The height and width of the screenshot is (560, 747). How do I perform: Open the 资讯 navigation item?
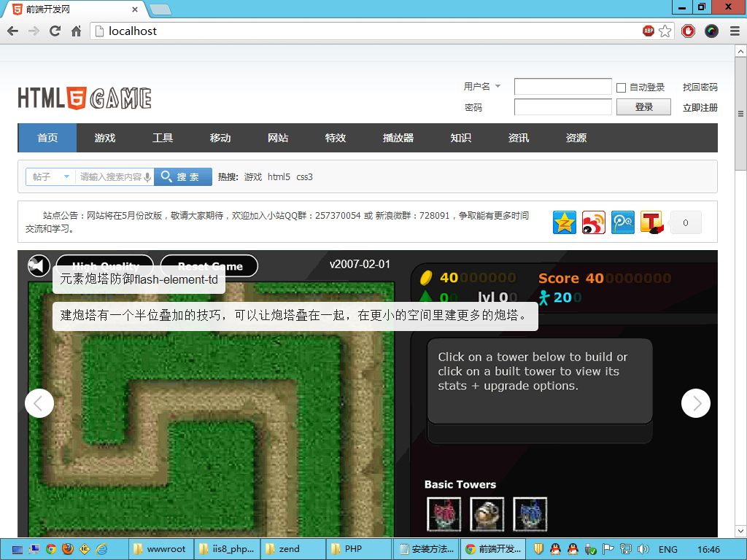(x=519, y=138)
